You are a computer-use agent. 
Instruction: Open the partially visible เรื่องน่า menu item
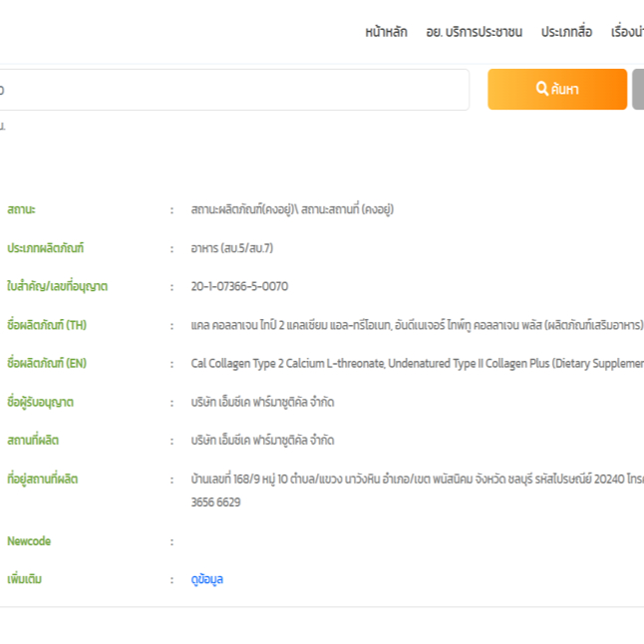point(628,32)
